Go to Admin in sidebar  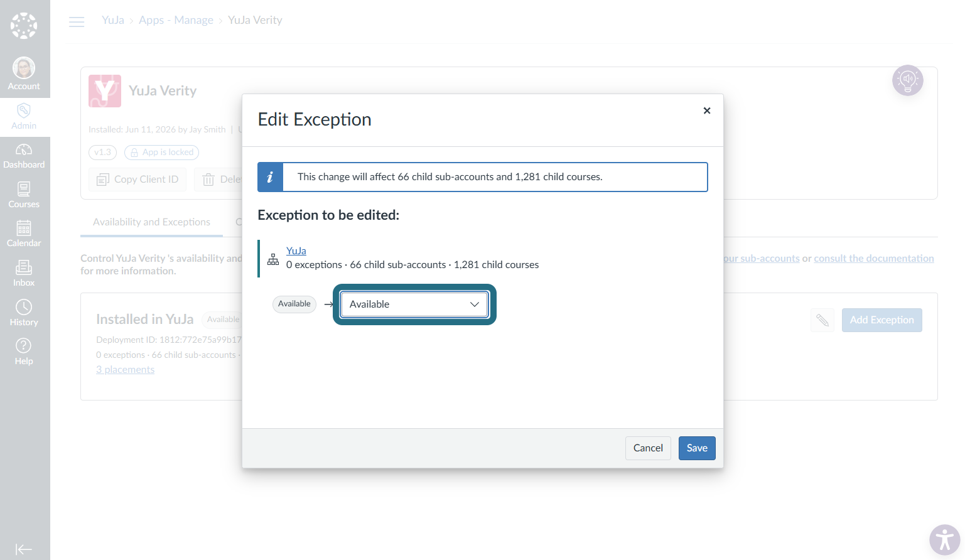click(x=24, y=117)
